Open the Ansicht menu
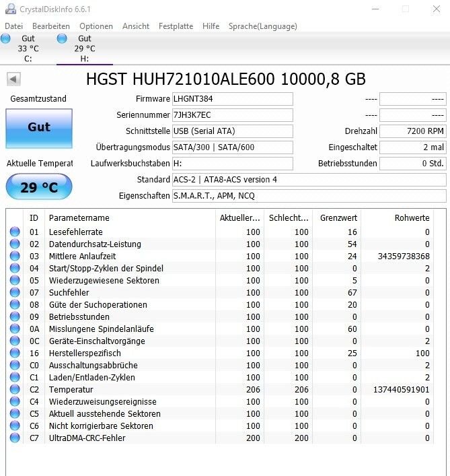Screen dimensions: 450x476 tap(136, 26)
